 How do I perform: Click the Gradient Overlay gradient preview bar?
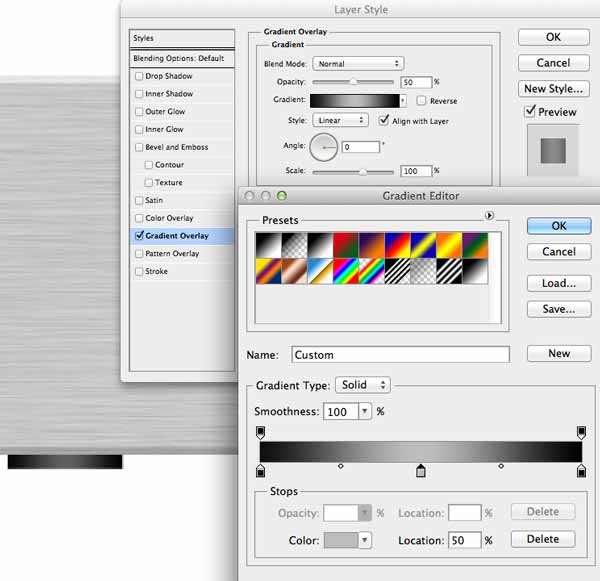[x=355, y=101]
